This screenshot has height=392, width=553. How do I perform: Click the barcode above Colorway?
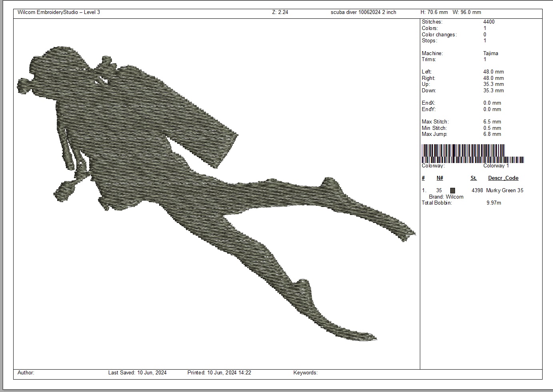[472, 153]
